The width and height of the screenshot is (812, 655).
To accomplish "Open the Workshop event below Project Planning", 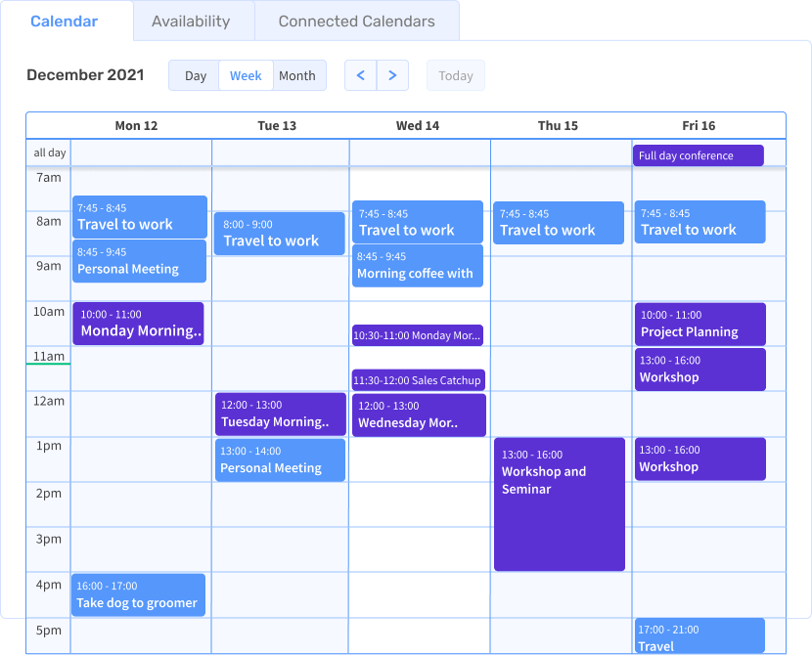I will [700, 370].
